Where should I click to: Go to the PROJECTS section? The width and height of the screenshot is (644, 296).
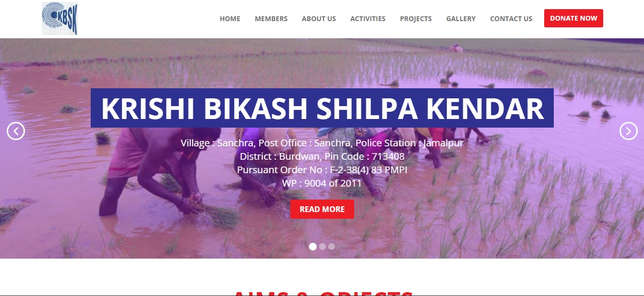416,19
